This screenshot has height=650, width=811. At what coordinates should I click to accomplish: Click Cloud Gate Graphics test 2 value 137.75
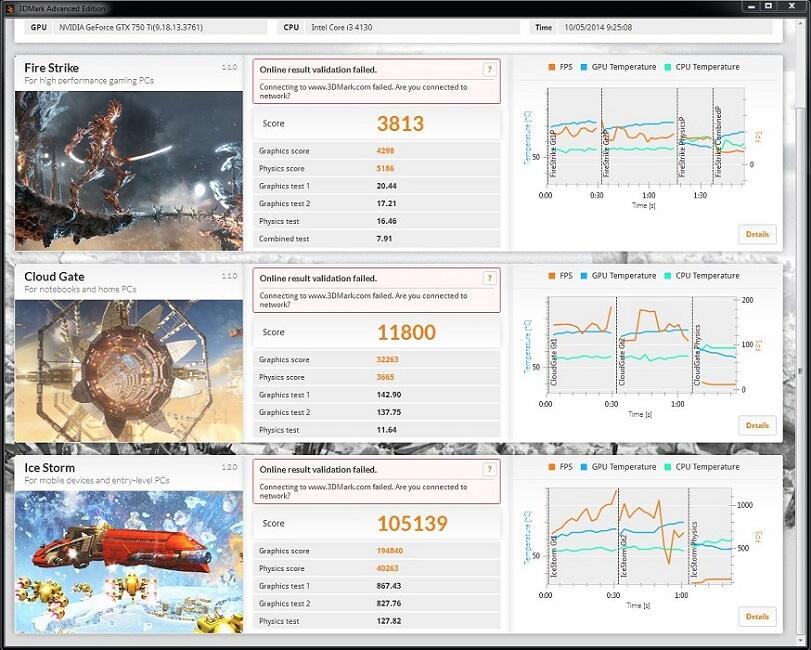coord(388,412)
